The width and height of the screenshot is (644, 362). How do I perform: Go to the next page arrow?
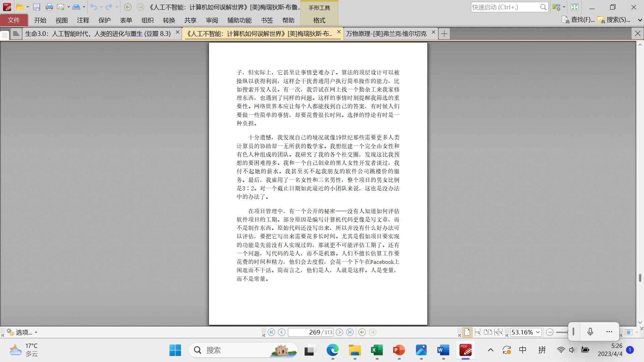[x=339, y=332]
